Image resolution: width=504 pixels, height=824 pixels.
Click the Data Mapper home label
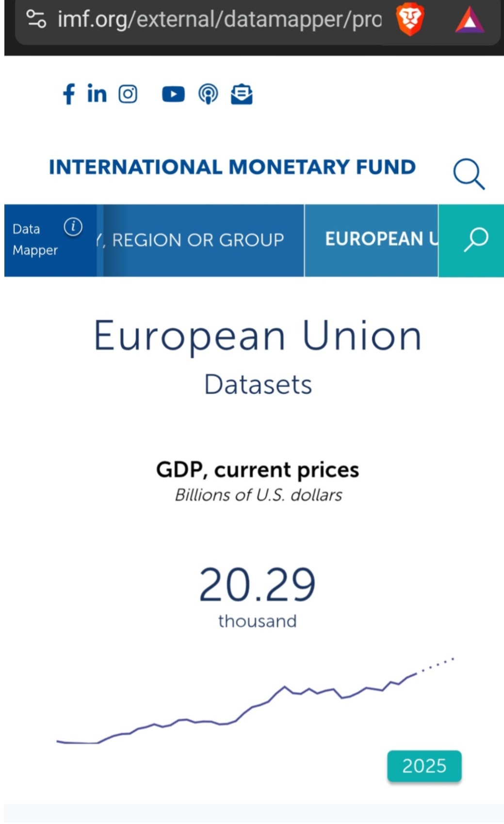(x=35, y=239)
